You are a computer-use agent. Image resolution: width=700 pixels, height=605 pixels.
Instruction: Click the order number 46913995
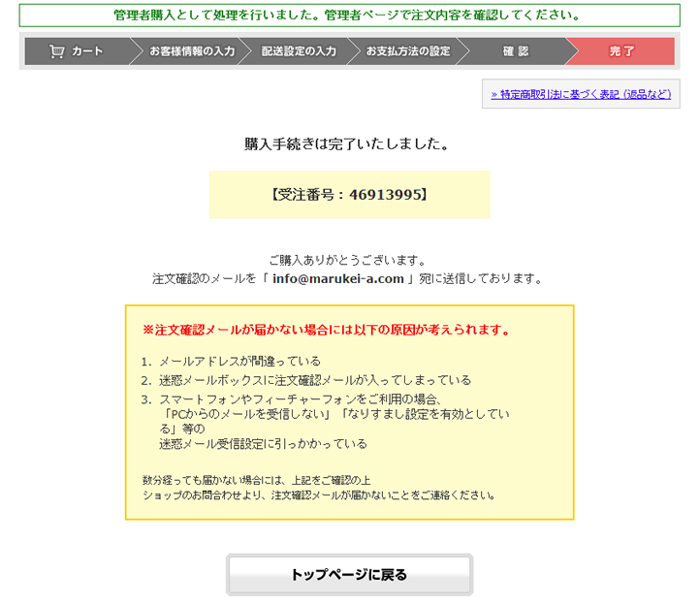click(x=385, y=195)
